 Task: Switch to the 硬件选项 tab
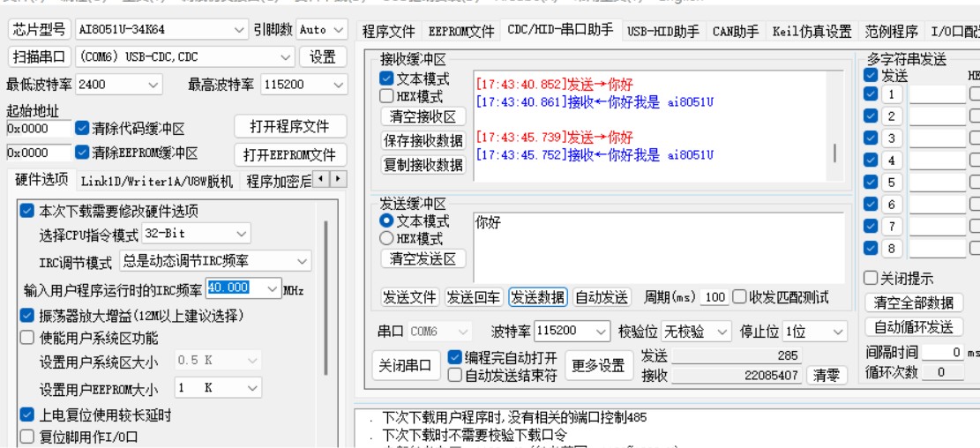[x=41, y=179]
